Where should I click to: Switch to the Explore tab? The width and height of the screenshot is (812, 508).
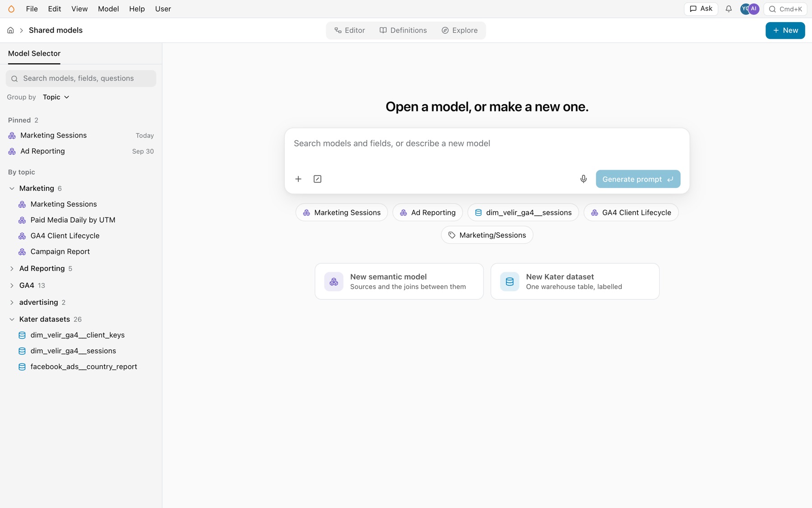[x=459, y=30]
